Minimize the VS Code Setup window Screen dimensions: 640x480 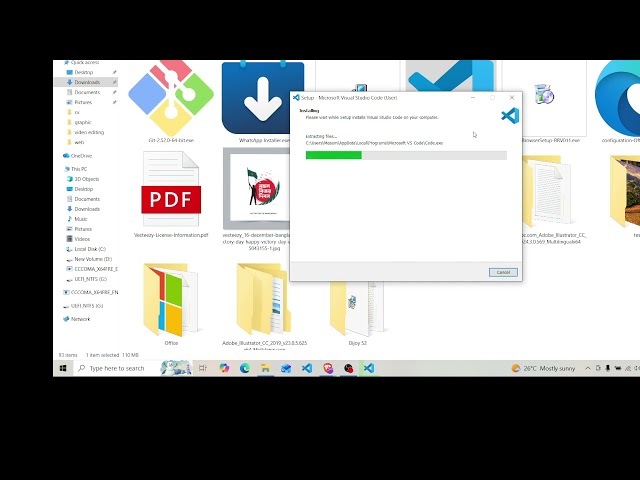pyautogui.click(x=473, y=98)
